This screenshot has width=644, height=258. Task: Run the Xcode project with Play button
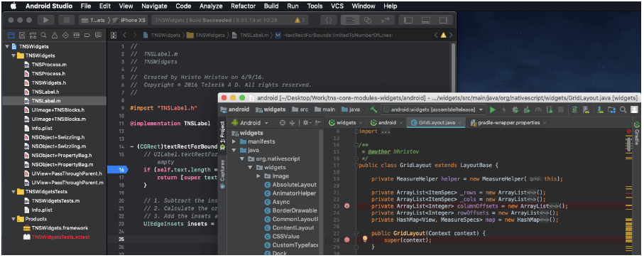(x=46, y=20)
